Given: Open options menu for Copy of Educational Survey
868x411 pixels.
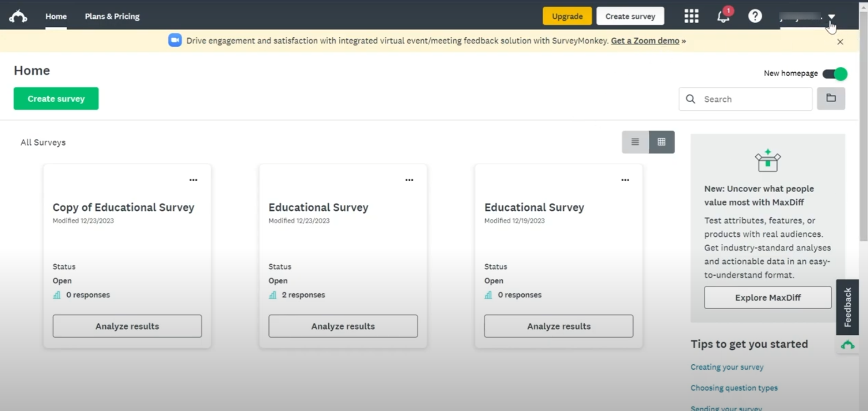Looking at the screenshot, I should click(x=193, y=180).
